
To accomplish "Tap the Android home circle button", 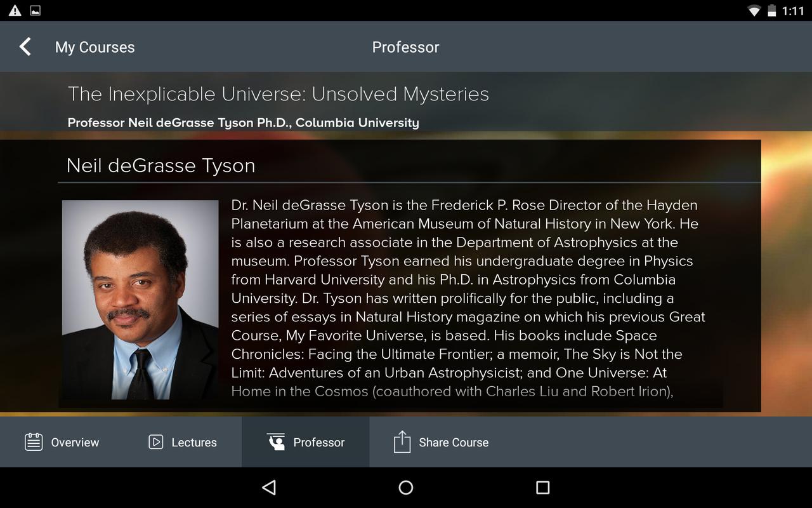I will click(406, 487).
